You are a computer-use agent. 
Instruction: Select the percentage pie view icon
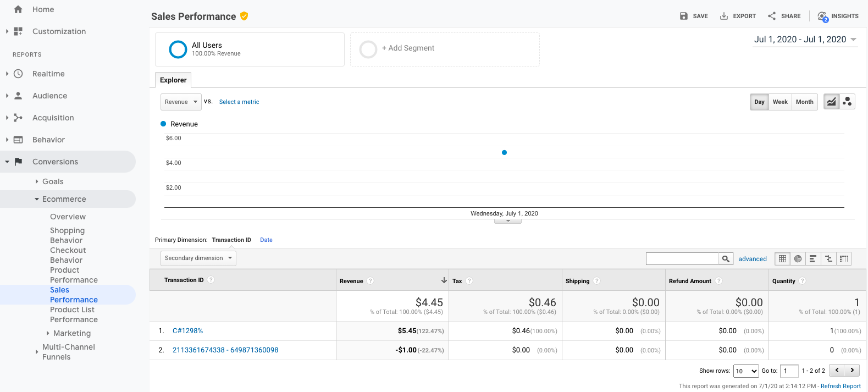[x=798, y=258]
